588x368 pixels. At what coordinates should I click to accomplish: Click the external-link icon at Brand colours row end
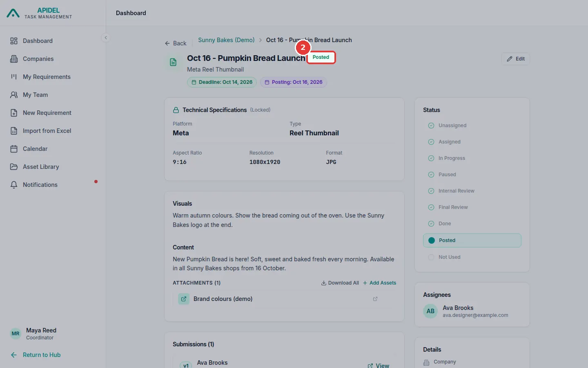375,299
